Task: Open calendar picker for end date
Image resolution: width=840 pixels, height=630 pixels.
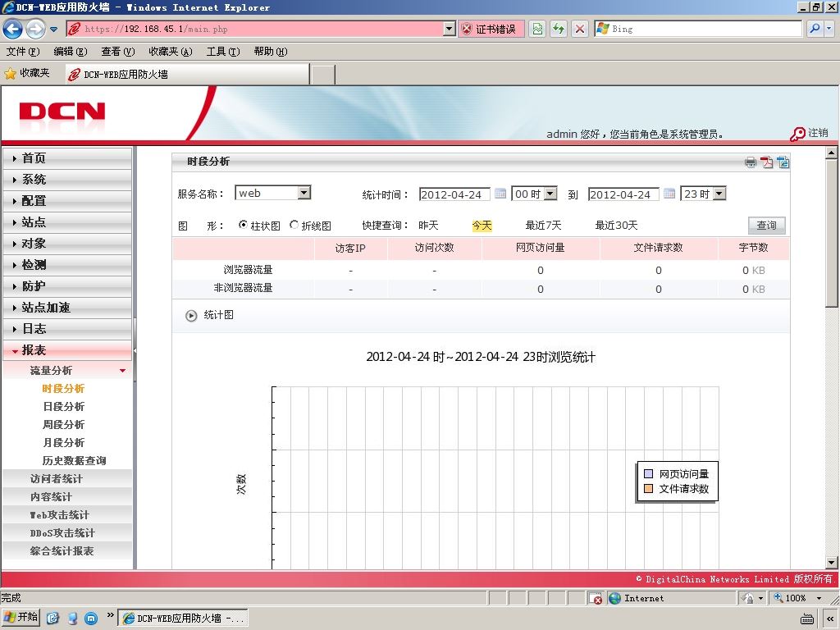Action: 669,194
